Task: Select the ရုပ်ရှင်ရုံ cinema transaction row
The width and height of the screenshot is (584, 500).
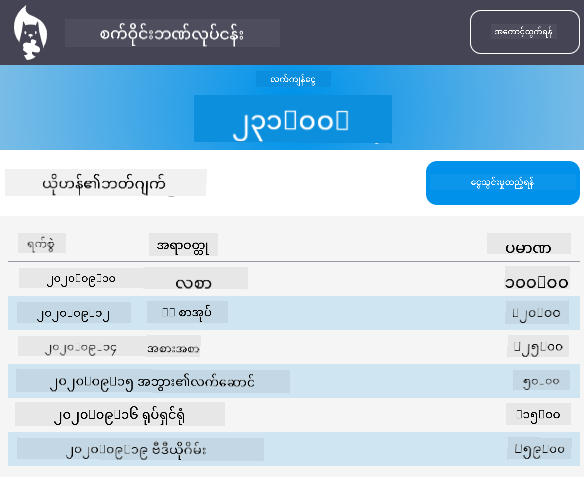Action: (x=293, y=415)
